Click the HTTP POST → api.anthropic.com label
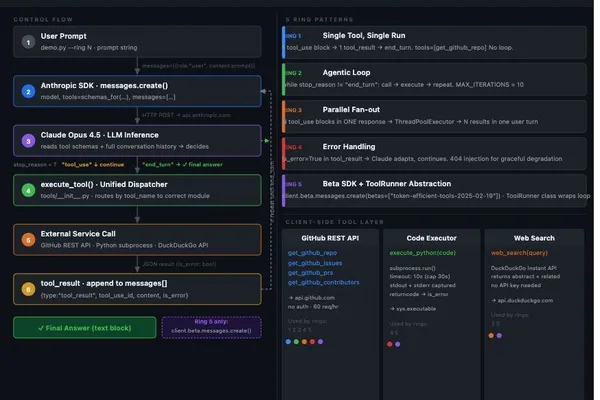The image size is (600, 400). [x=186, y=115]
